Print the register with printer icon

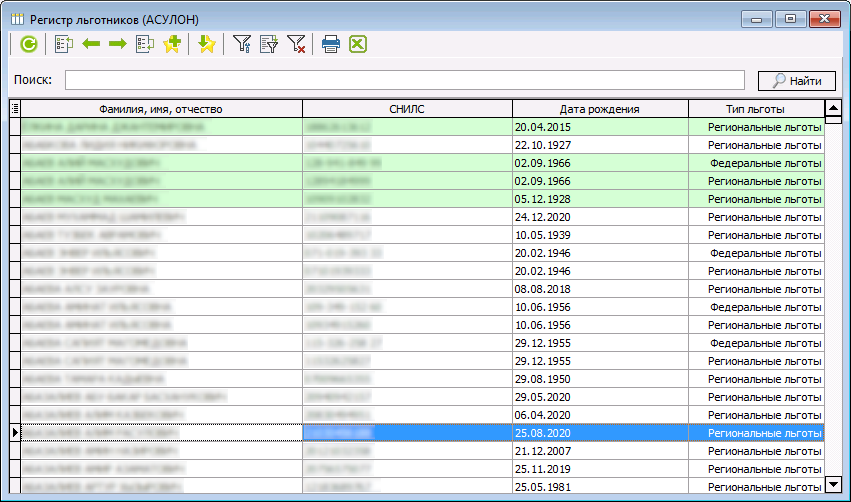[331, 44]
